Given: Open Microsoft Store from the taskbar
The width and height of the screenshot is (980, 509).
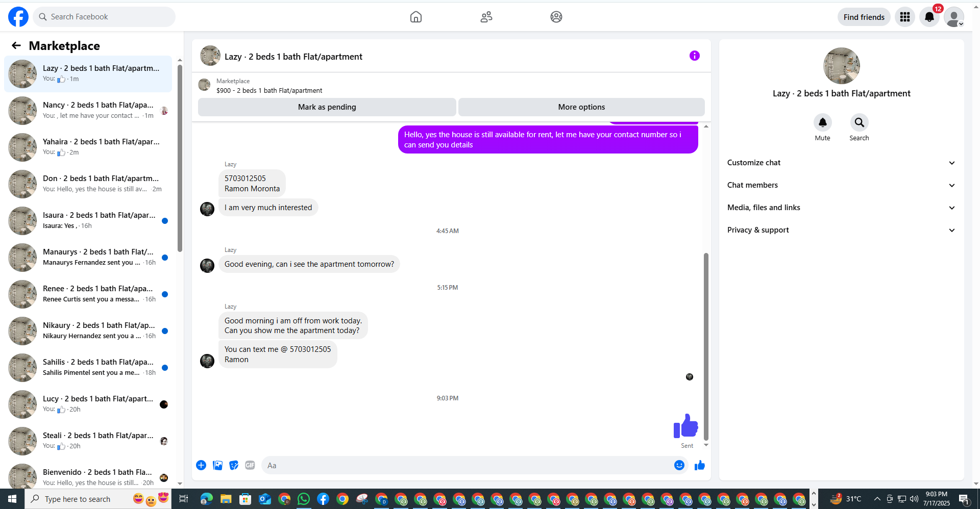Looking at the screenshot, I should (246, 499).
